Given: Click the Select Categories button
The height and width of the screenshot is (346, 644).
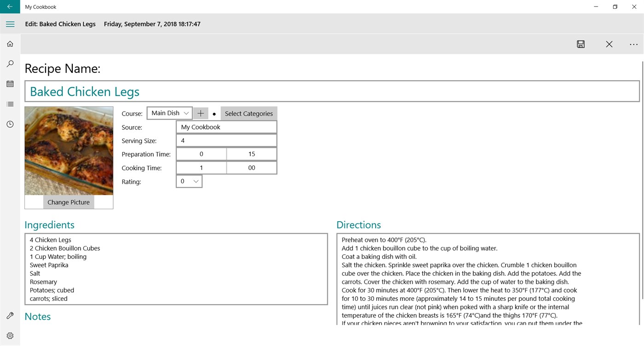Looking at the screenshot, I should [x=249, y=113].
